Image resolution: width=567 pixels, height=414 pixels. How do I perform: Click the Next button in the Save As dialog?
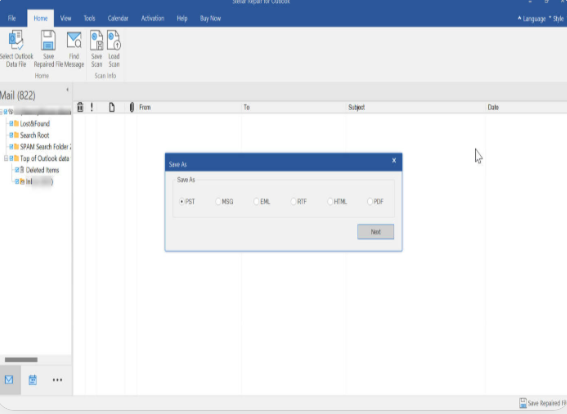click(375, 232)
